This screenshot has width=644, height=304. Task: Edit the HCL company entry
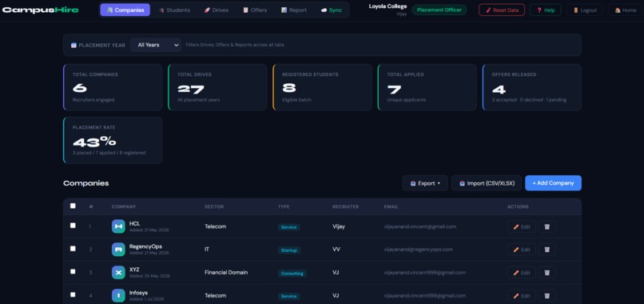[x=522, y=226]
